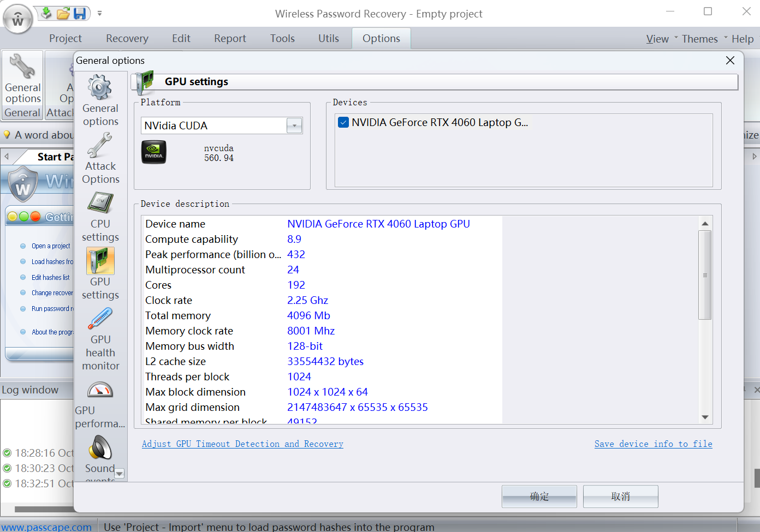Select the Device name row
This screenshot has width=760, height=532.
pyautogui.click(x=322, y=224)
